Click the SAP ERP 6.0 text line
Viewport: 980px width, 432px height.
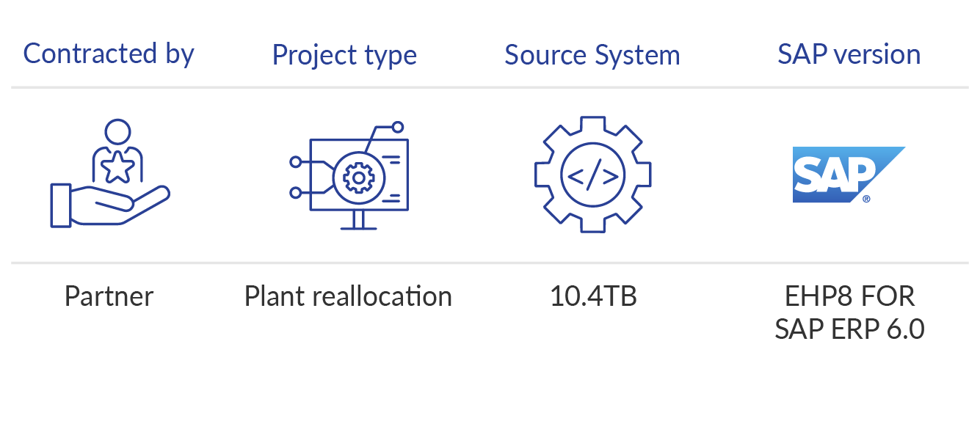[849, 329]
